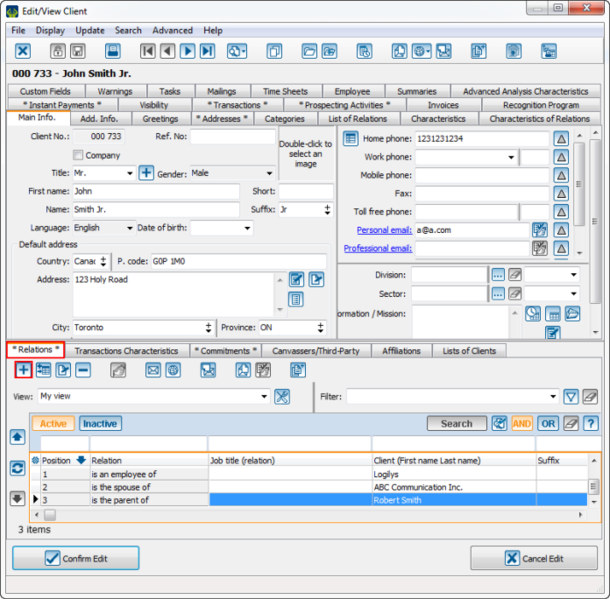Click the Confirm Edit button
This screenshot has height=599, width=610.
point(76,558)
